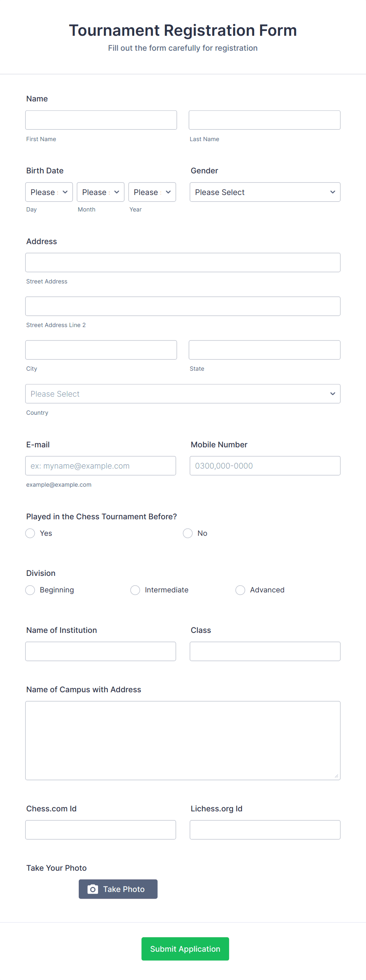This screenshot has height=980, width=366.
Task: Expand the Country dropdown
Action: (183, 393)
